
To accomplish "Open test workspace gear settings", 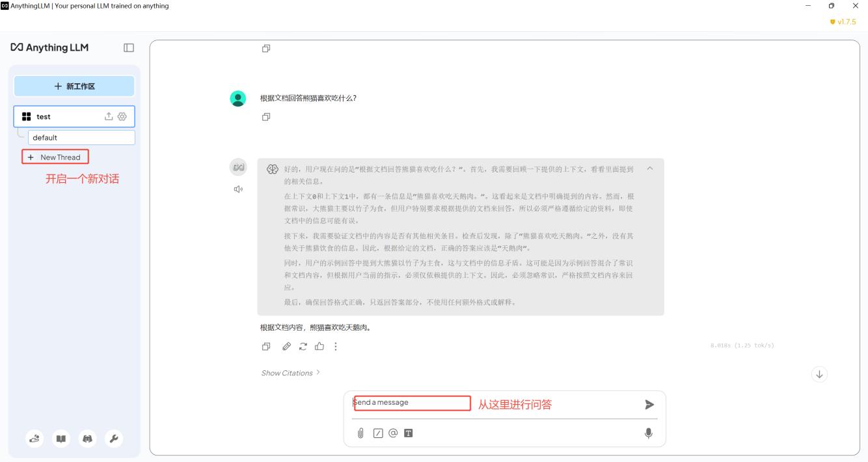I will pyautogui.click(x=122, y=116).
